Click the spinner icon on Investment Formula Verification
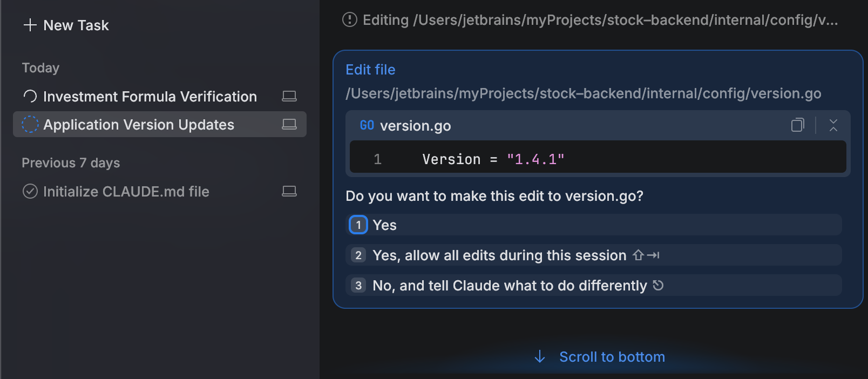 pos(30,96)
